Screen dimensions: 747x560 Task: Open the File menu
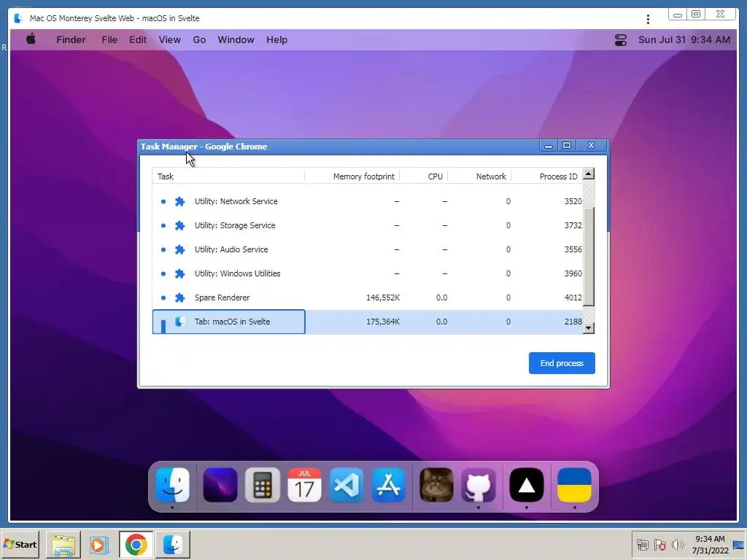coord(109,40)
